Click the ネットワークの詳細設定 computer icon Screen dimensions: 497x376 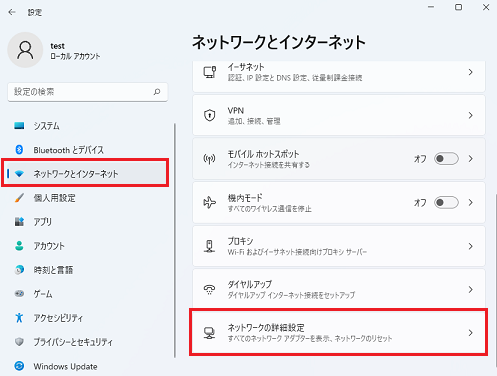pyautogui.click(x=210, y=333)
